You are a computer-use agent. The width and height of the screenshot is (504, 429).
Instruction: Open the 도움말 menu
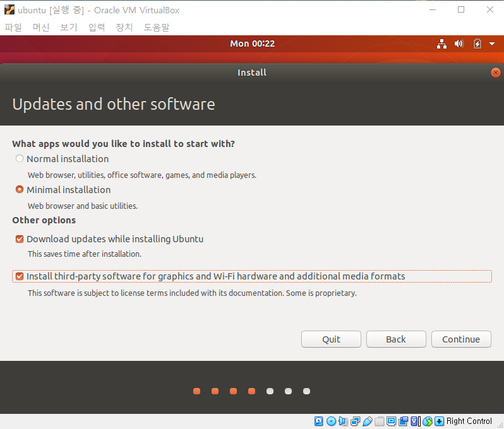[156, 27]
